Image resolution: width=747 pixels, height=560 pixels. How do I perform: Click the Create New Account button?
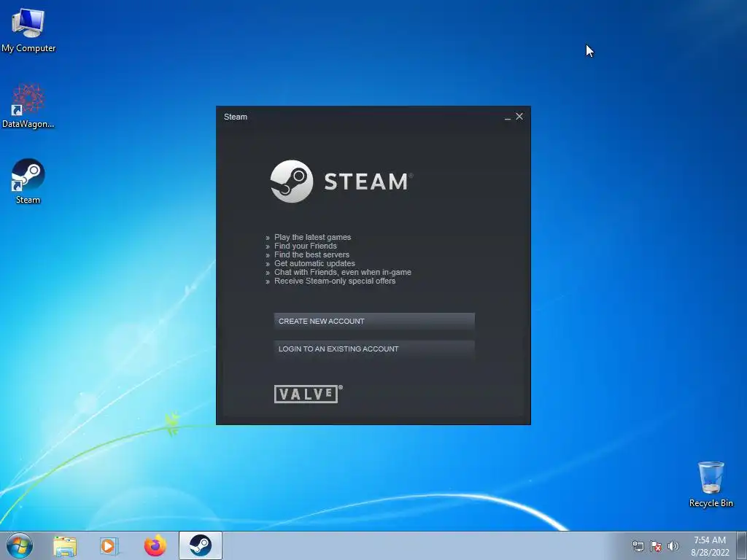374,322
